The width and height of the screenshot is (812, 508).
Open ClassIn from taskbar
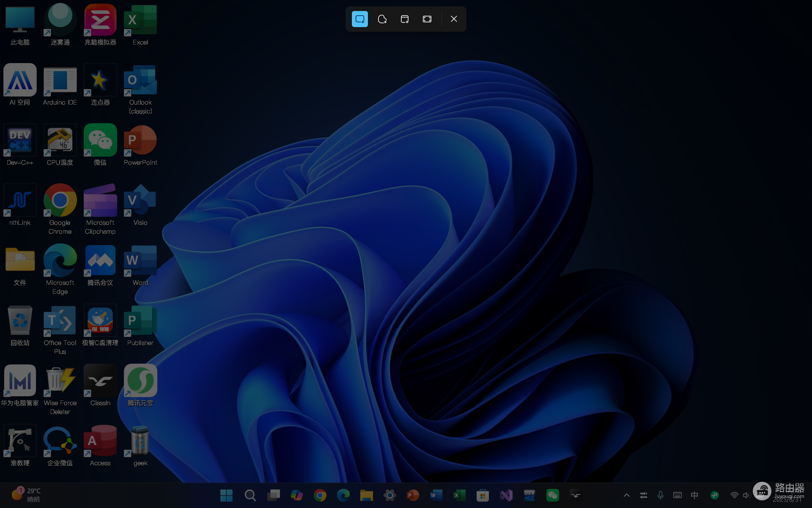[576, 495]
